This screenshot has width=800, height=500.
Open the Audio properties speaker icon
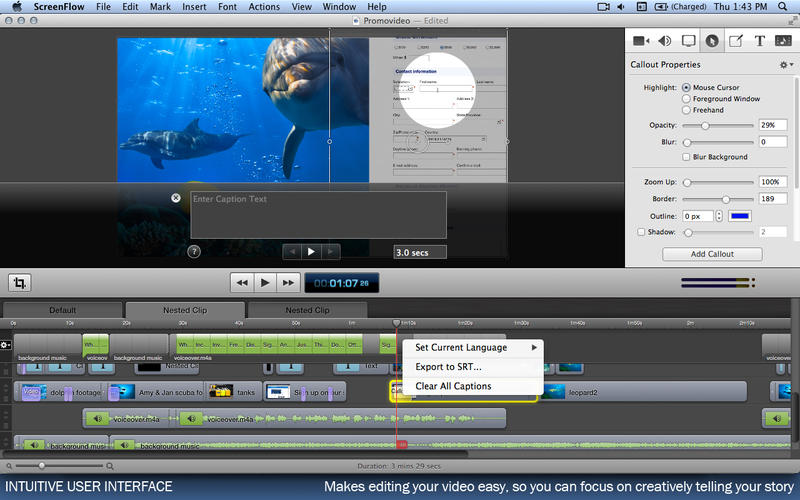coord(664,41)
